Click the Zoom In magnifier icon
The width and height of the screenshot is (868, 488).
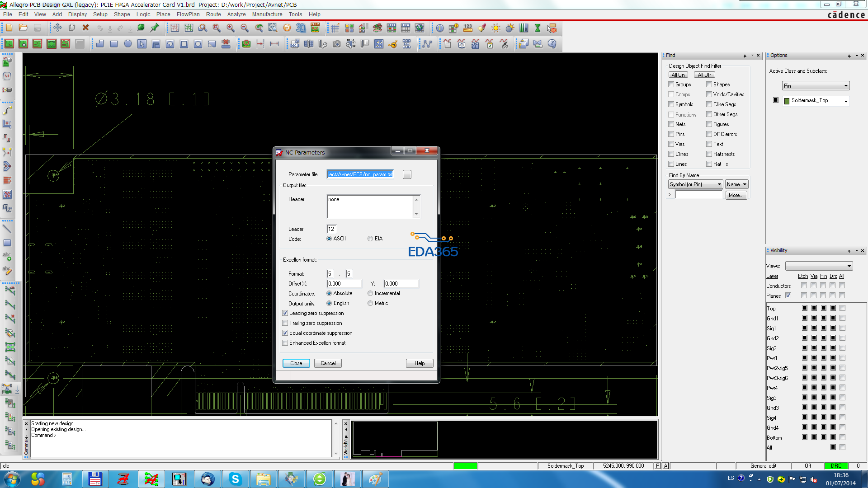[x=231, y=28]
